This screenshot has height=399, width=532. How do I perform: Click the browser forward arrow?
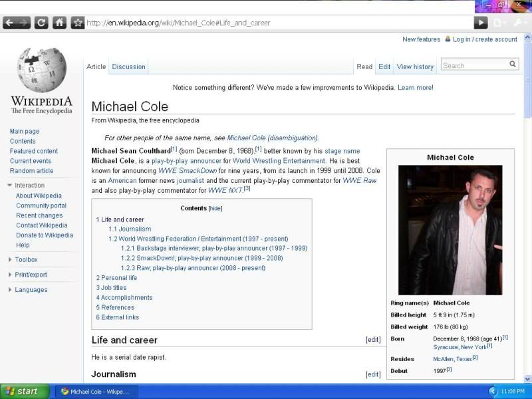click(x=23, y=23)
